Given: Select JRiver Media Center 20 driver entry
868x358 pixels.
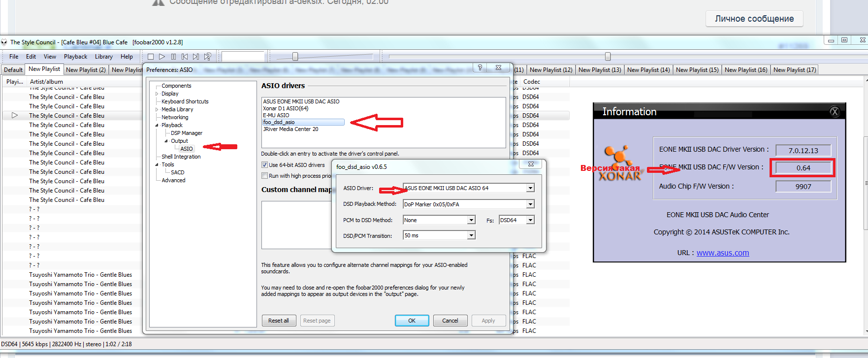Looking at the screenshot, I should [x=290, y=129].
